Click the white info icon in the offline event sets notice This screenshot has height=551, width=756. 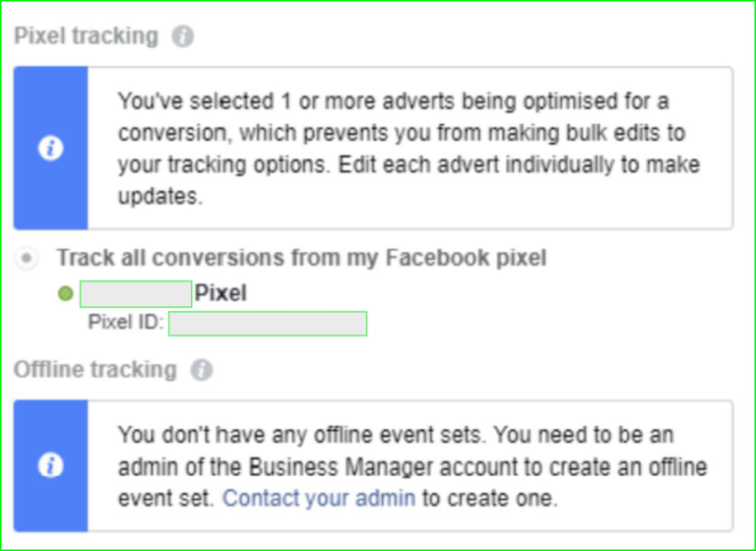(x=50, y=465)
